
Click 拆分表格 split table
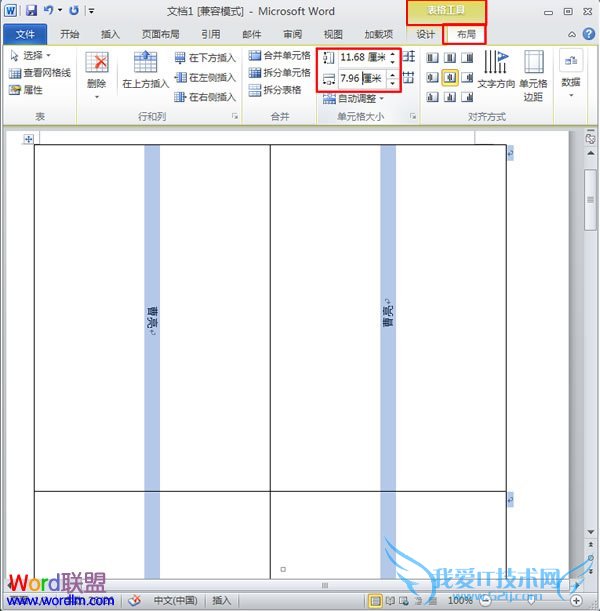pos(275,90)
